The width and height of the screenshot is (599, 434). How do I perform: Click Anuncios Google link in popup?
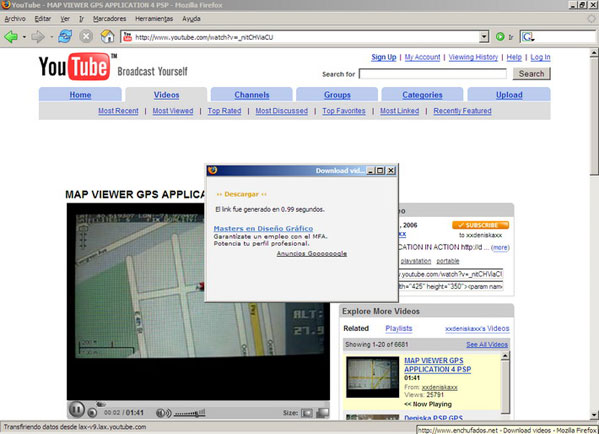[312, 254]
